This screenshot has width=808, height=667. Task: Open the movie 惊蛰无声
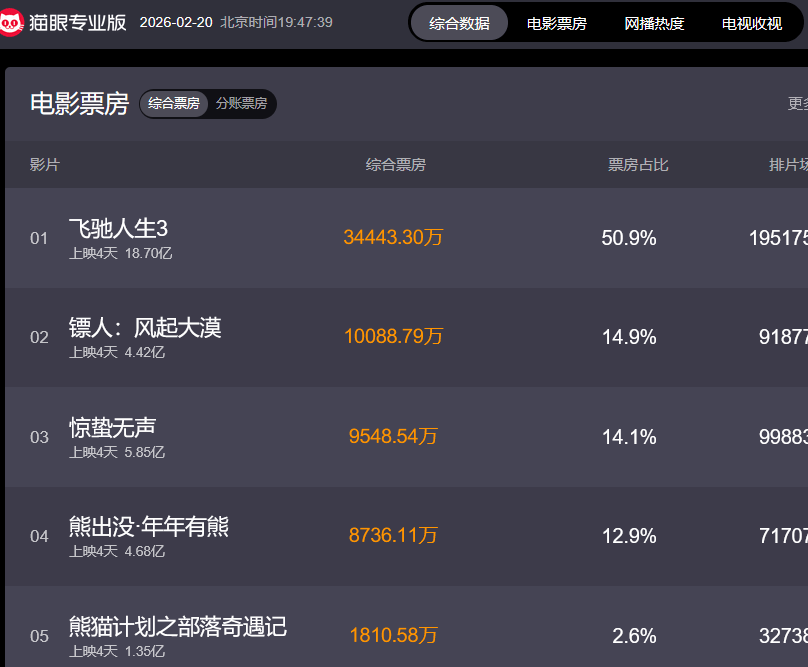tap(112, 427)
